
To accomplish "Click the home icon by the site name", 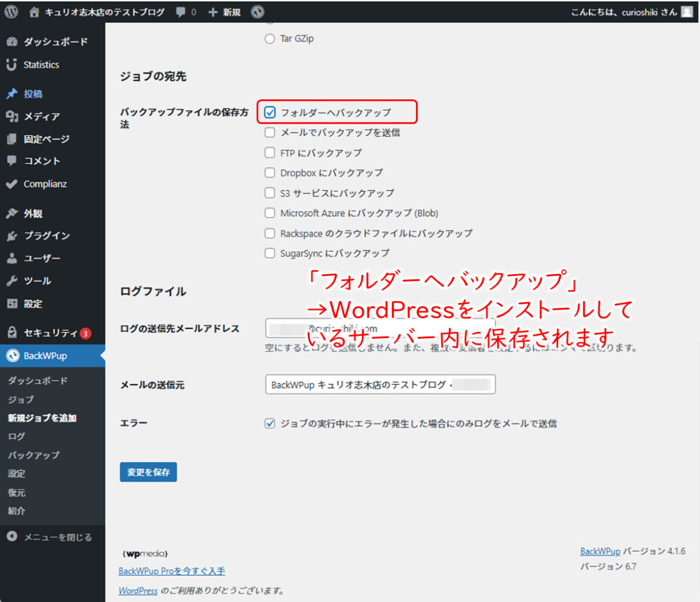I will coord(34,12).
